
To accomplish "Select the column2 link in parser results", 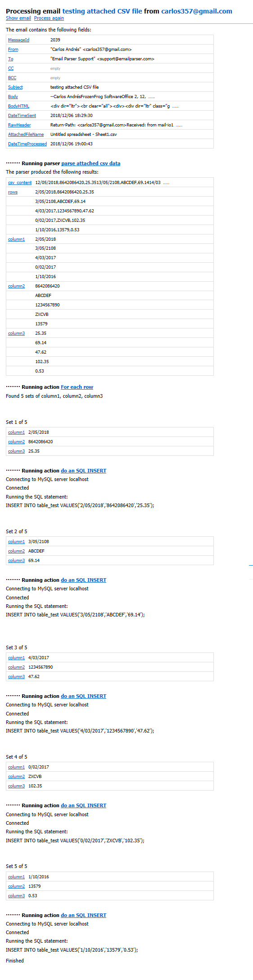I will (17, 286).
